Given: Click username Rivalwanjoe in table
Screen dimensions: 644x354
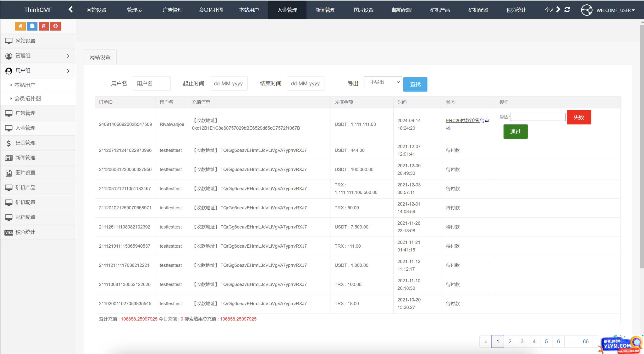Looking at the screenshot, I should click(x=172, y=124).
